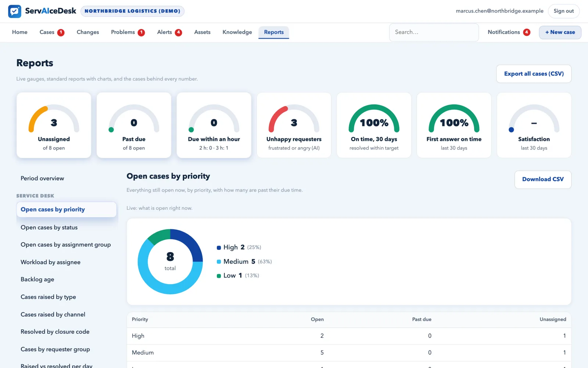The image size is (588, 368).
Task: Select Open cases by priority report
Action: pyautogui.click(x=67, y=209)
